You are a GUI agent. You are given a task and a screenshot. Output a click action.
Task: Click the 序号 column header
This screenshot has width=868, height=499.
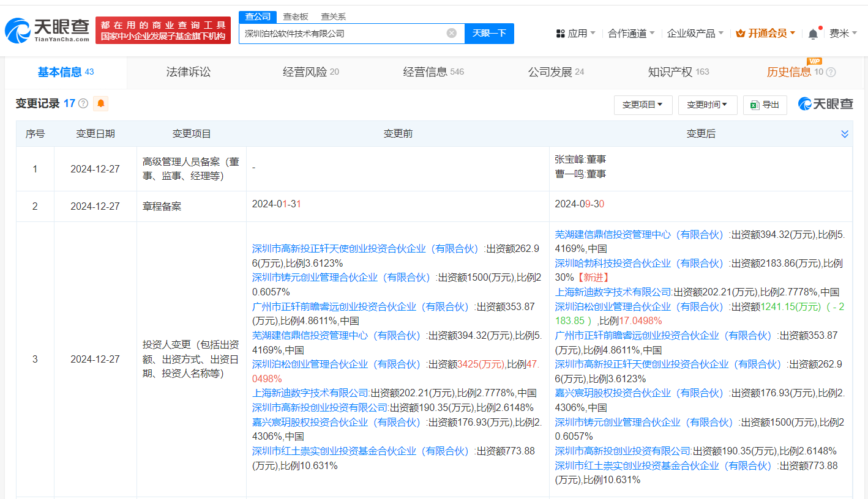35,134
